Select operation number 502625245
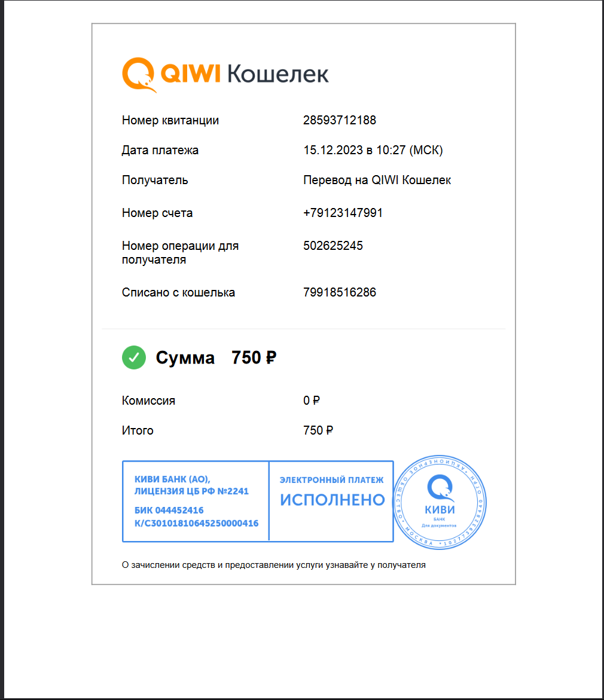 (x=333, y=246)
